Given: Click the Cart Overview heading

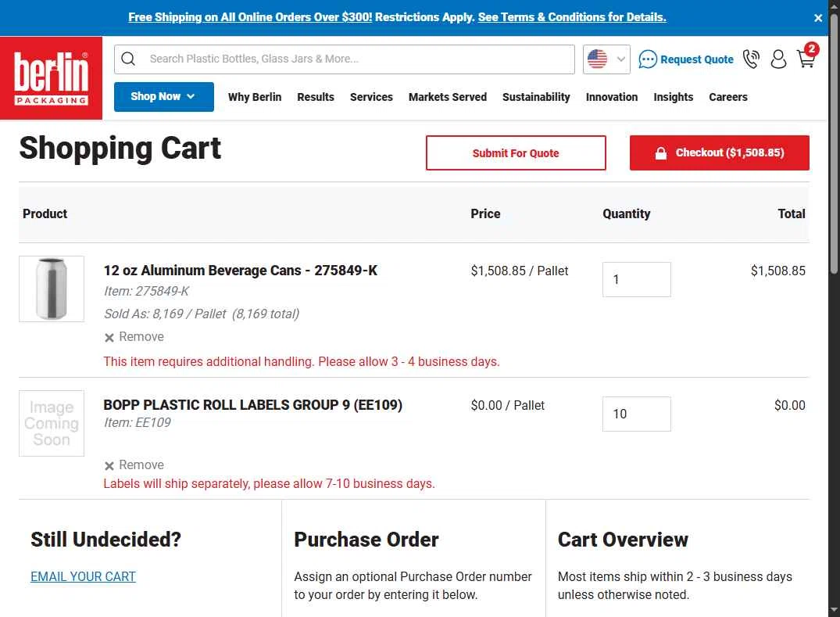Looking at the screenshot, I should 623,540.
